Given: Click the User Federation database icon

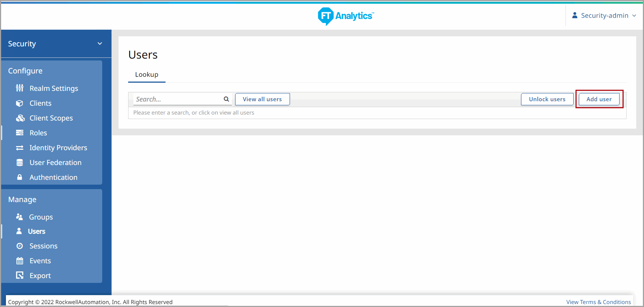Looking at the screenshot, I should click(x=20, y=162).
